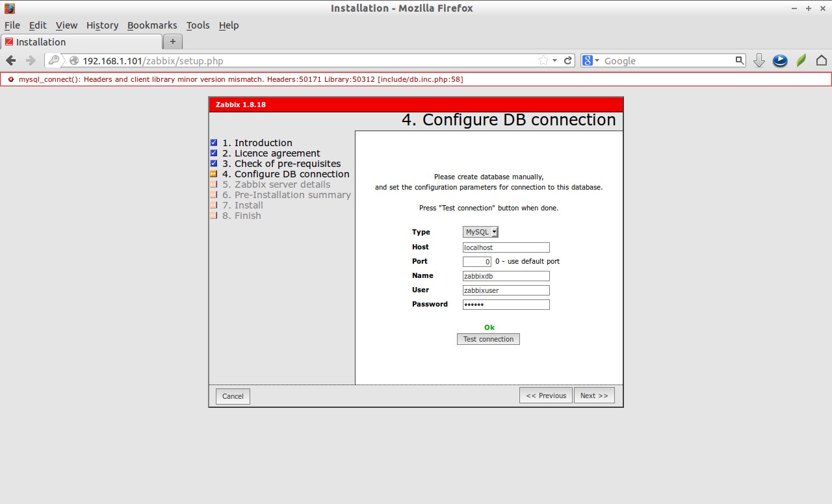Open the Google search engine selector
The height and width of the screenshot is (504, 832).
[x=591, y=60]
